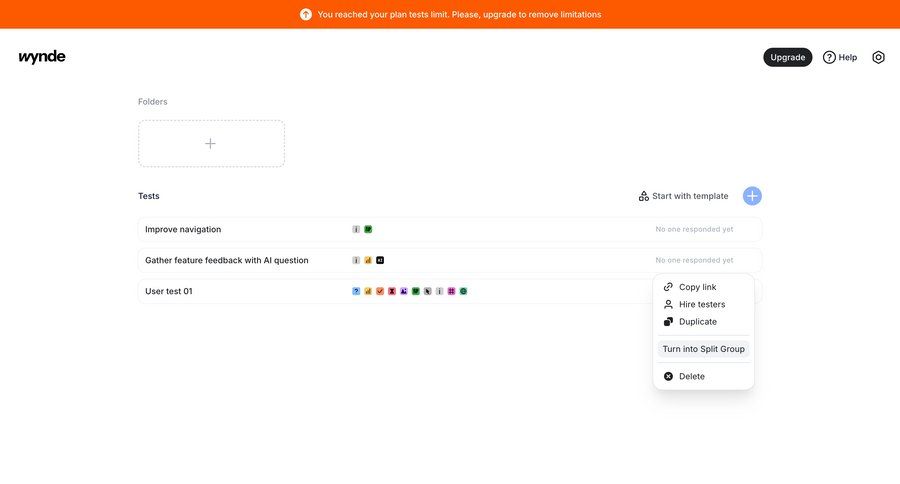This screenshot has width=900, height=484.
Task: Click the purple image block in User test 01
Action: [404, 291]
